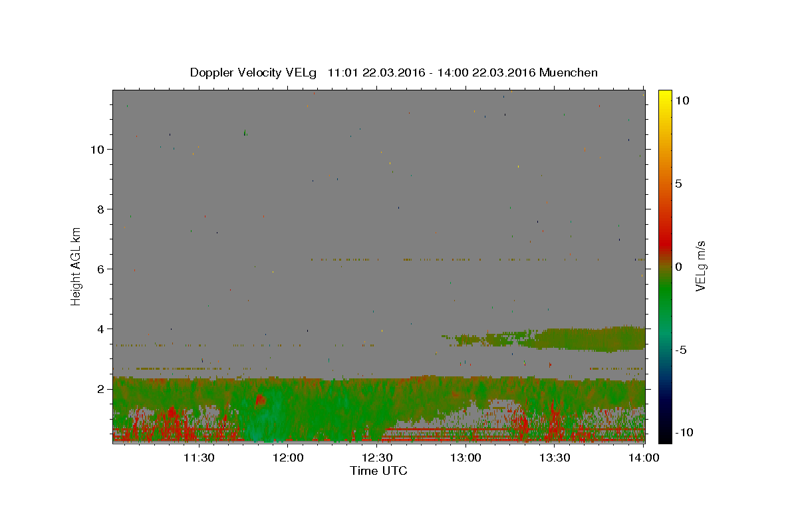Click the 6 km height tick label

point(100,269)
